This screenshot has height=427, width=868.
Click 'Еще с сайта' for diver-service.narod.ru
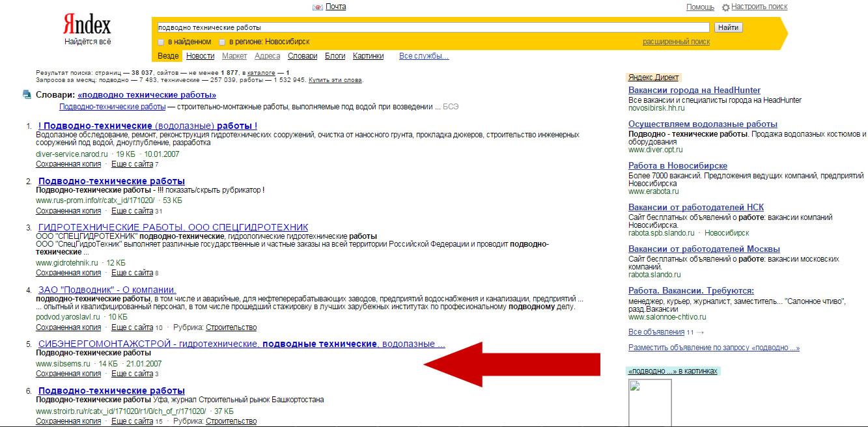132,164
